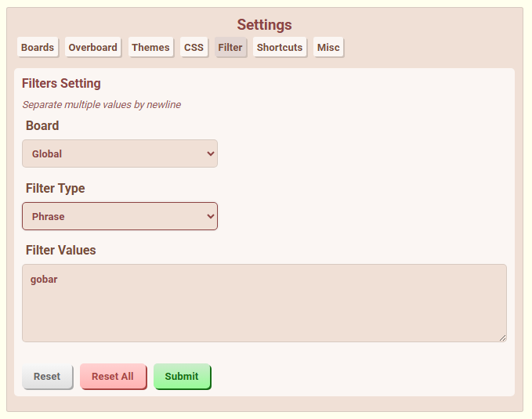Open the Filter Type dropdown showing Phrase
The image size is (532, 419).
(120, 216)
